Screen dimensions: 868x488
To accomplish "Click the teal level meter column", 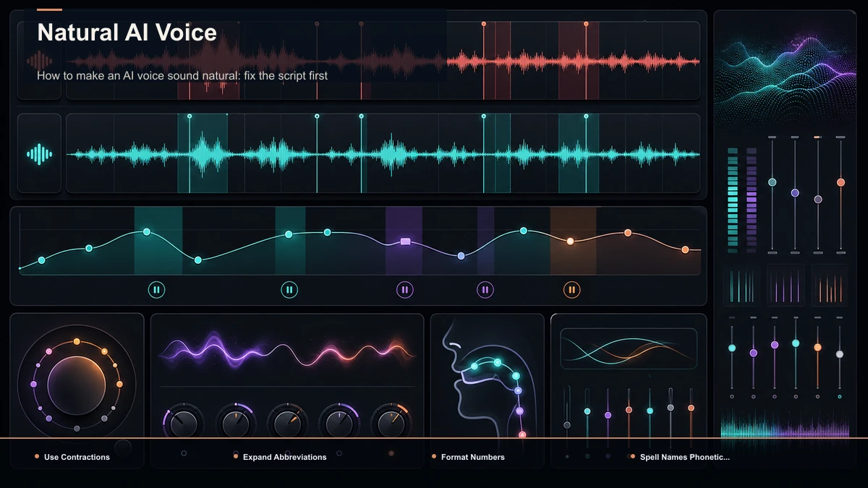I will click(x=733, y=199).
